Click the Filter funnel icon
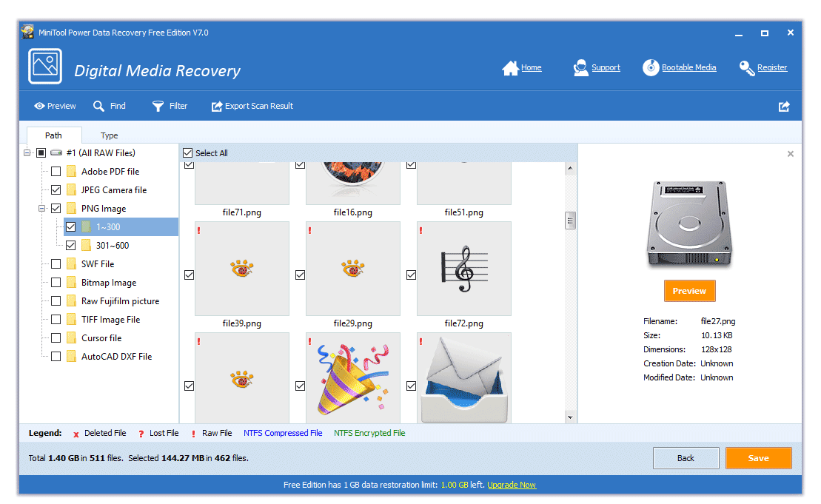This screenshot has height=504, width=821. 158,107
